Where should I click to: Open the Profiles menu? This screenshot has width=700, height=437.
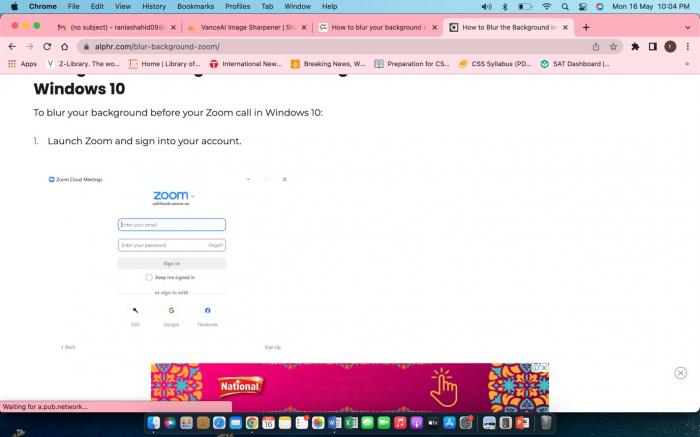pos(238,6)
